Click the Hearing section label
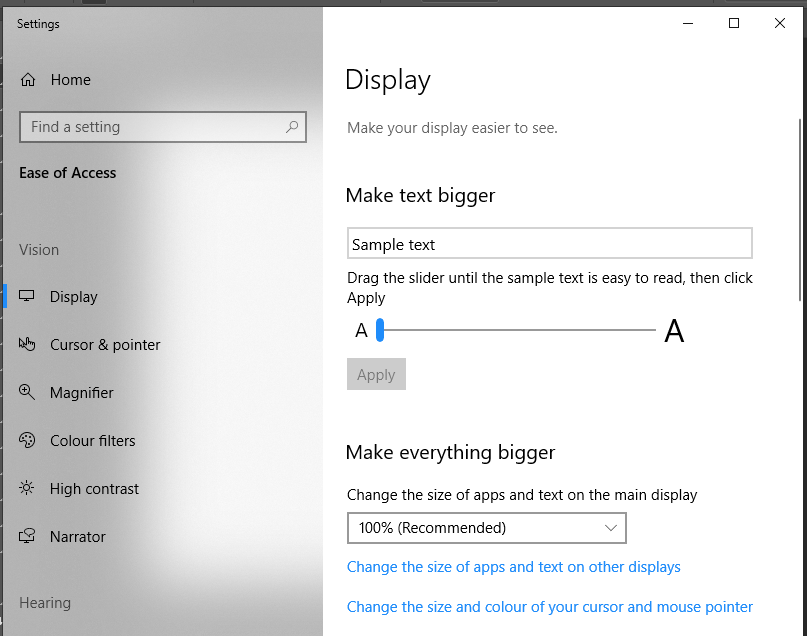Viewport: 807px width, 636px height. (45, 603)
